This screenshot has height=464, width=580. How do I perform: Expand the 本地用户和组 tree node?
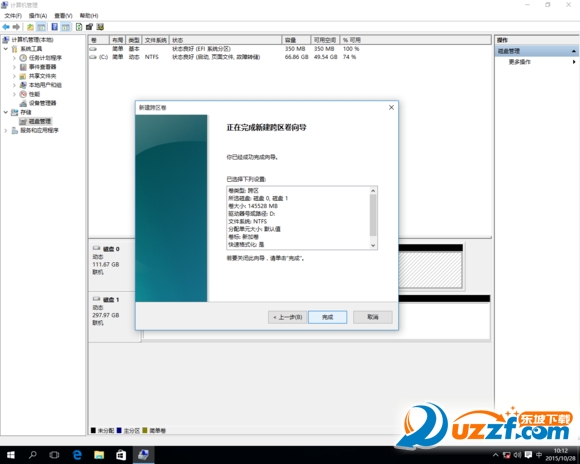pyautogui.click(x=14, y=85)
